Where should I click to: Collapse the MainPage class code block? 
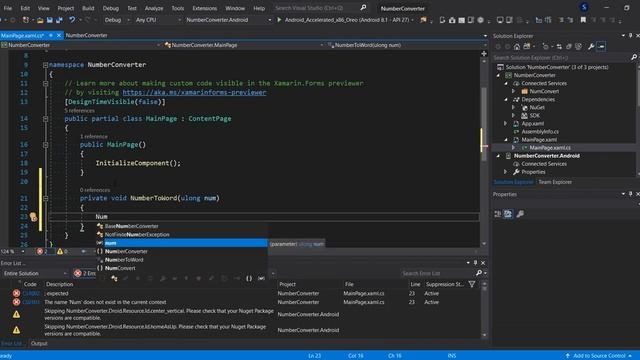[45, 119]
